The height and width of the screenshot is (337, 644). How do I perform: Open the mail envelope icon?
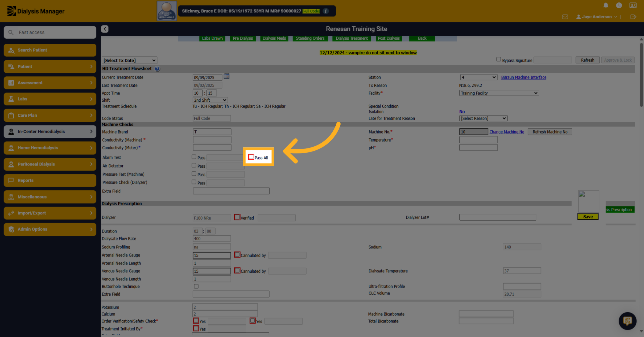click(x=565, y=17)
